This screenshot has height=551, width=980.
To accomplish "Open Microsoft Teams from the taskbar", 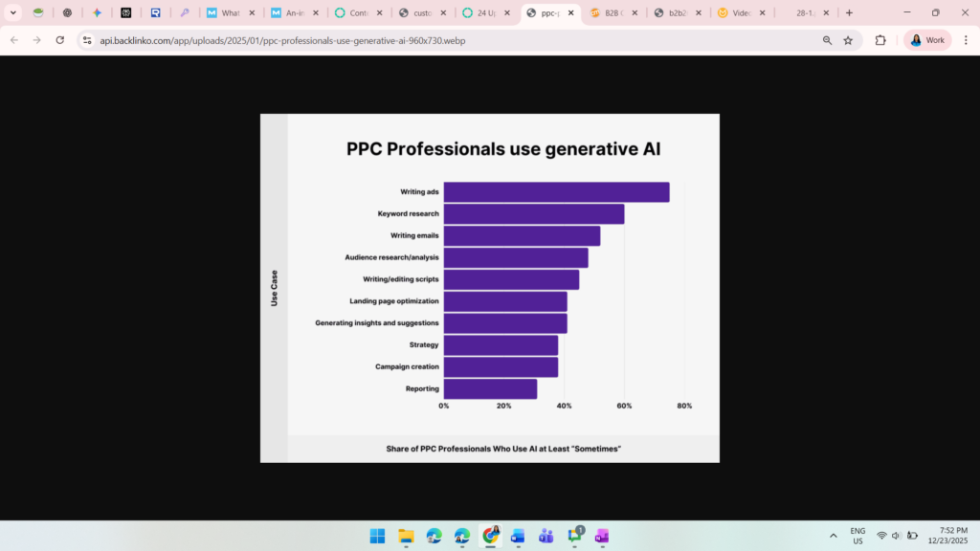I will pyautogui.click(x=546, y=536).
